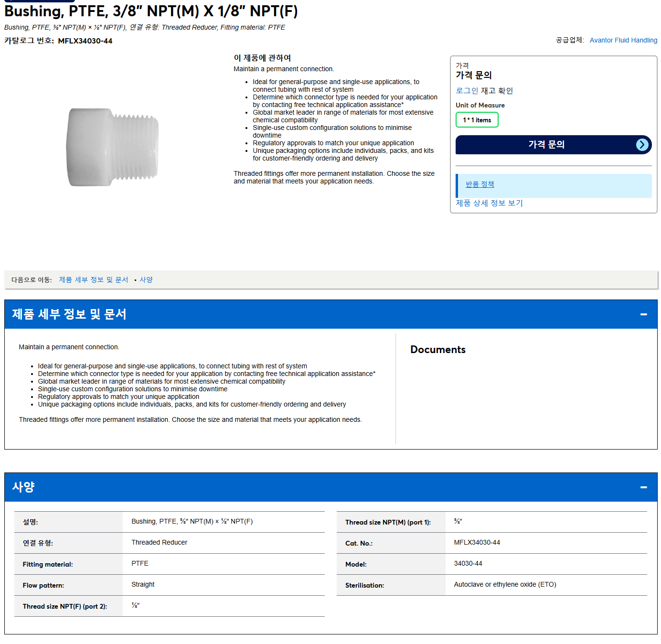
Task: Open 제품 상세 정보 보기 link
Action: click(489, 203)
